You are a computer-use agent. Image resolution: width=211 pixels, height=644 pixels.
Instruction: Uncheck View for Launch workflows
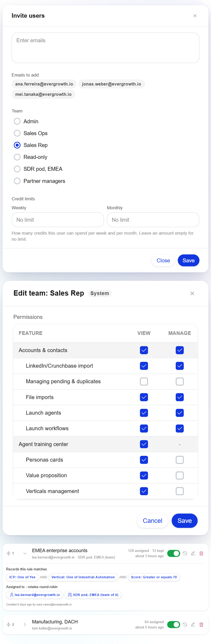pyautogui.click(x=144, y=428)
